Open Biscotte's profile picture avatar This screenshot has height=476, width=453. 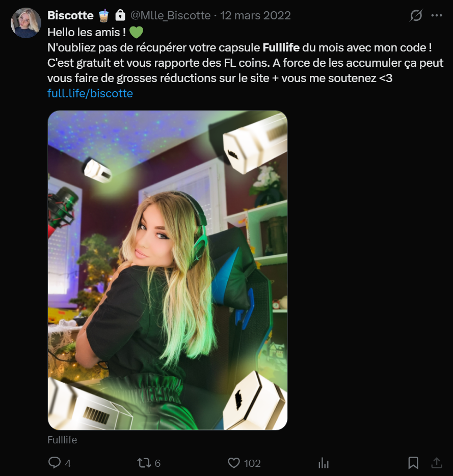pos(25,23)
